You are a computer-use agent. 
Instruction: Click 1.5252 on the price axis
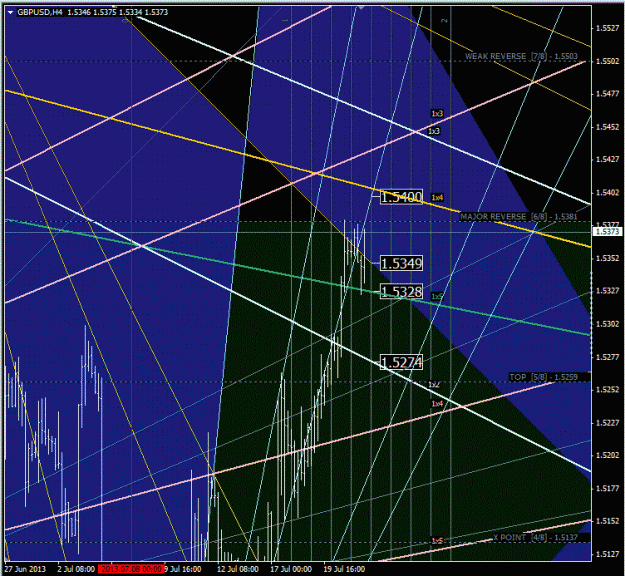(607, 389)
